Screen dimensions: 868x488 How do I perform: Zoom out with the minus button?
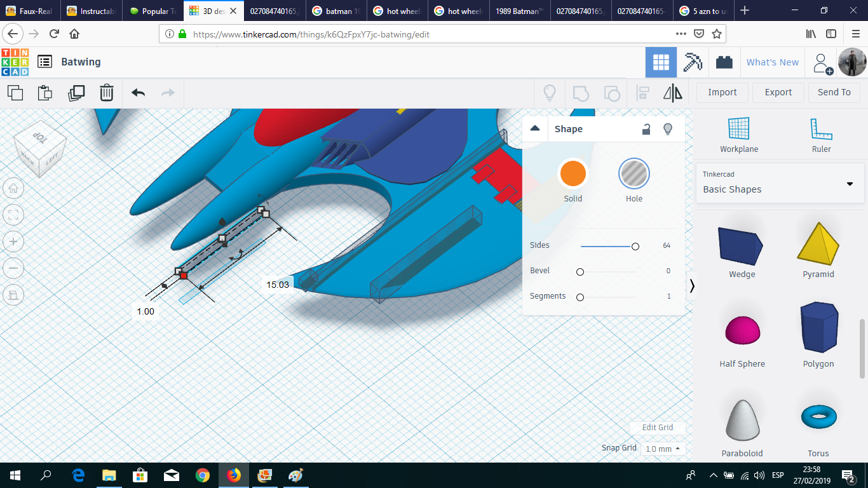(14, 268)
